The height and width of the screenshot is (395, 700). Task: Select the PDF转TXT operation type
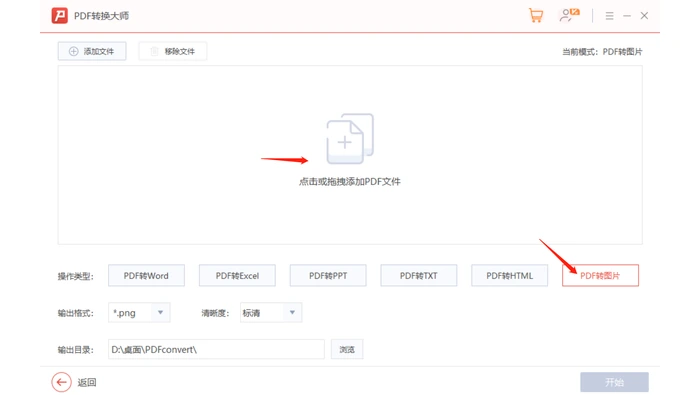(x=419, y=276)
